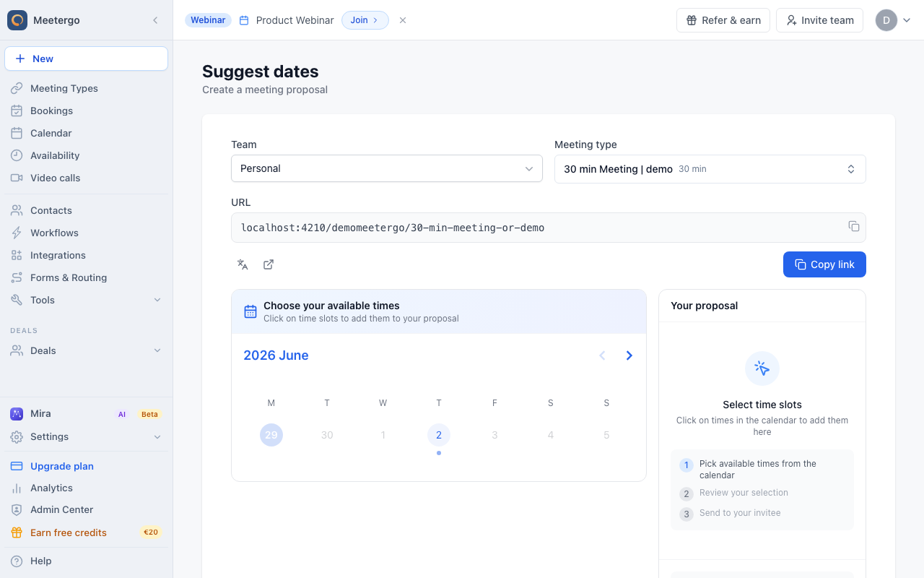Viewport: 924px width, 578px height.
Task: Click the Mira AI assistant icon
Action: click(x=17, y=414)
